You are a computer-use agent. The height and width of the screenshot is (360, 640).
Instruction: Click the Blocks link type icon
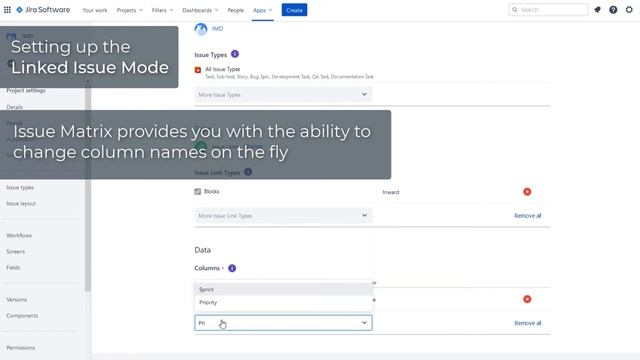click(198, 191)
